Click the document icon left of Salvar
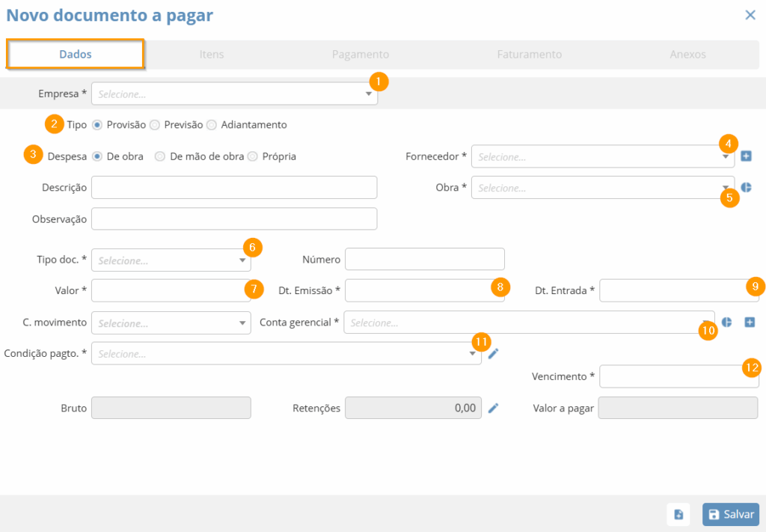Viewport: 766px width, 532px height. pyautogui.click(x=678, y=514)
